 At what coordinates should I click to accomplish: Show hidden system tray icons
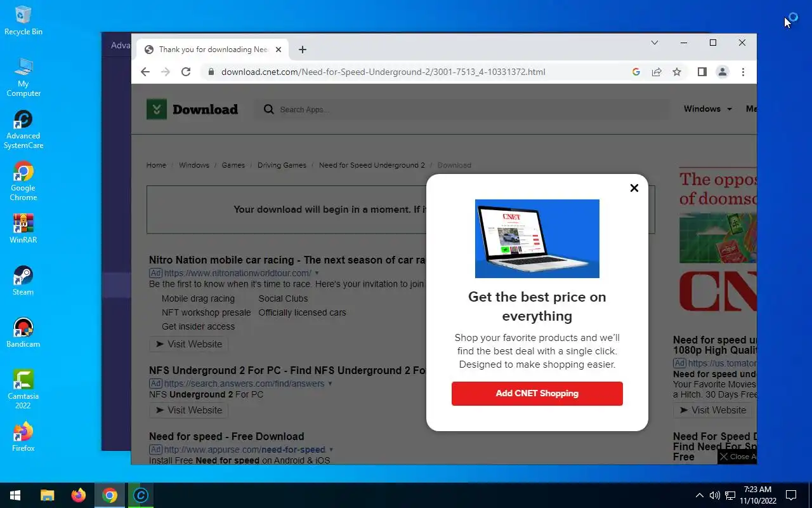point(700,495)
